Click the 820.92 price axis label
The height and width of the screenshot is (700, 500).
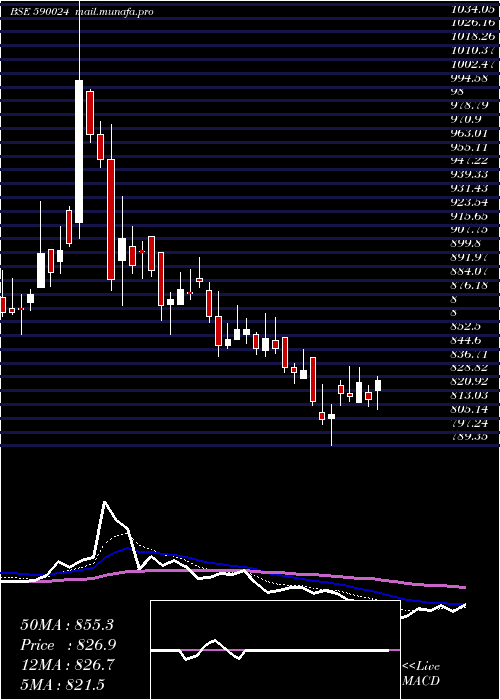tap(469, 381)
